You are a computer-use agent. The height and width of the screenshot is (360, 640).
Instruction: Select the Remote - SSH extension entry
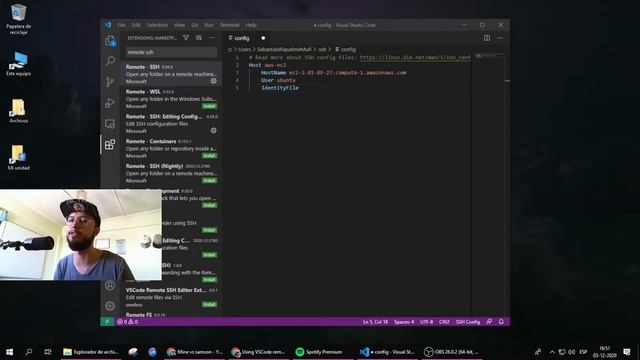[171, 74]
